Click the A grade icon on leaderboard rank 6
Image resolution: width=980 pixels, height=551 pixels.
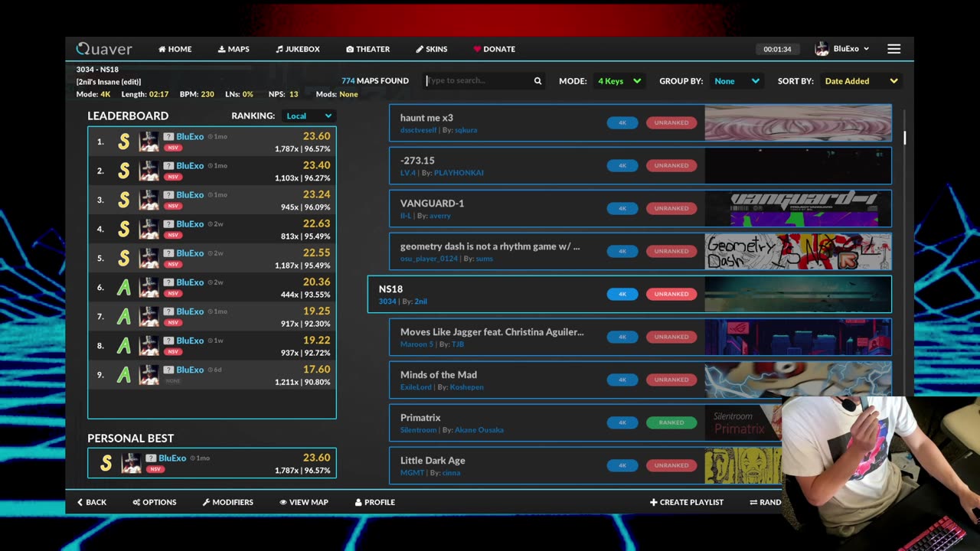click(x=123, y=287)
